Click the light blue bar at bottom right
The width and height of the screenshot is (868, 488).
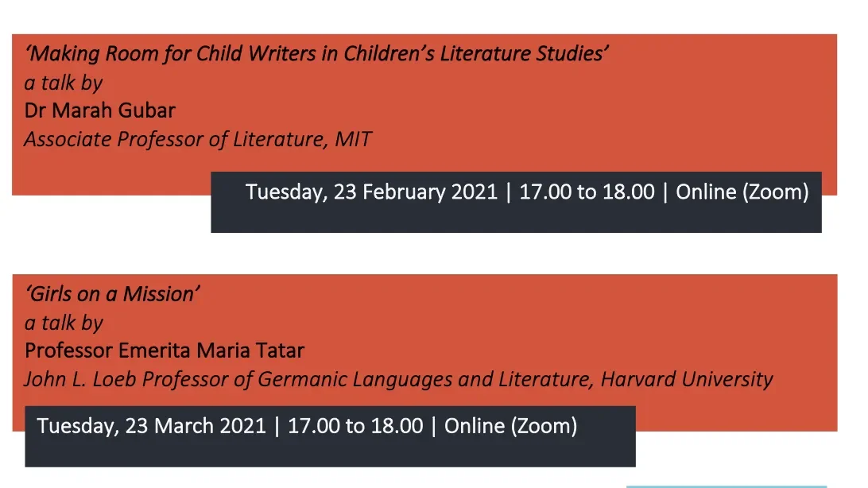727,487
